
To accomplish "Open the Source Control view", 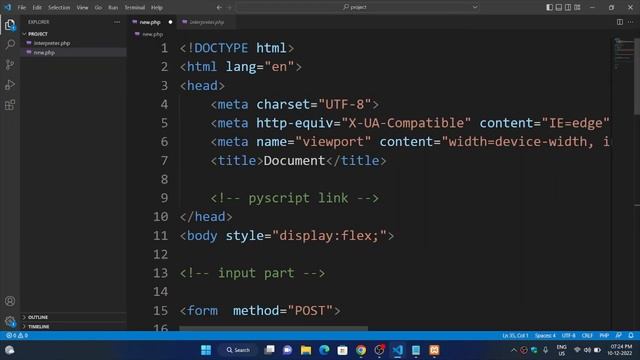I will (x=10, y=64).
